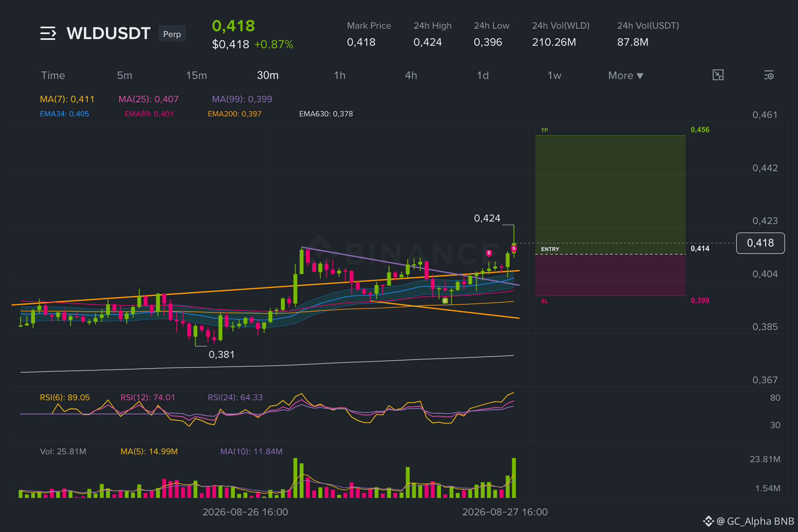Click the volume MA(10): 11.84M label
Viewport: 798px width, 532px height.
point(251,451)
